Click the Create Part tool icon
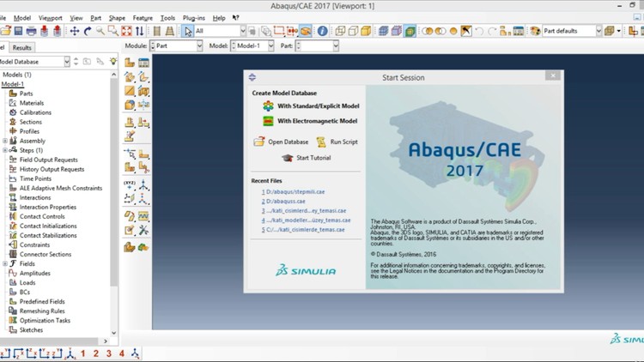This screenshot has height=362, width=644. coord(130,63)
